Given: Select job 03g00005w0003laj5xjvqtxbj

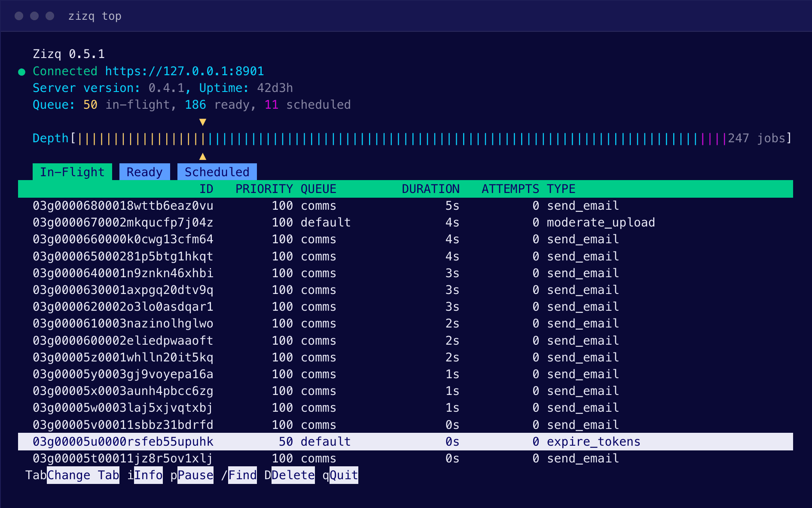Looking at the screenshot, I should [x=406, y=408].
